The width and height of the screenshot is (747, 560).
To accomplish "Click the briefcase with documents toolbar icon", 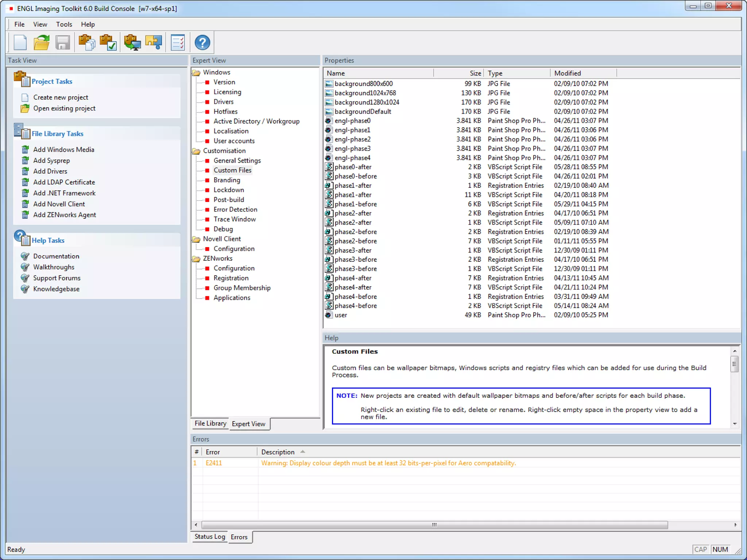I will coord(87,43).
